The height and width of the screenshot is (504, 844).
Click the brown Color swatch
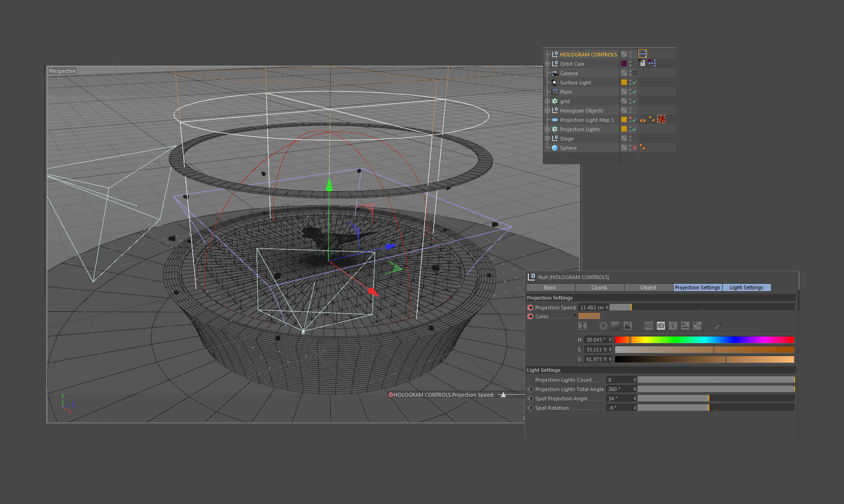coord(589,316)
